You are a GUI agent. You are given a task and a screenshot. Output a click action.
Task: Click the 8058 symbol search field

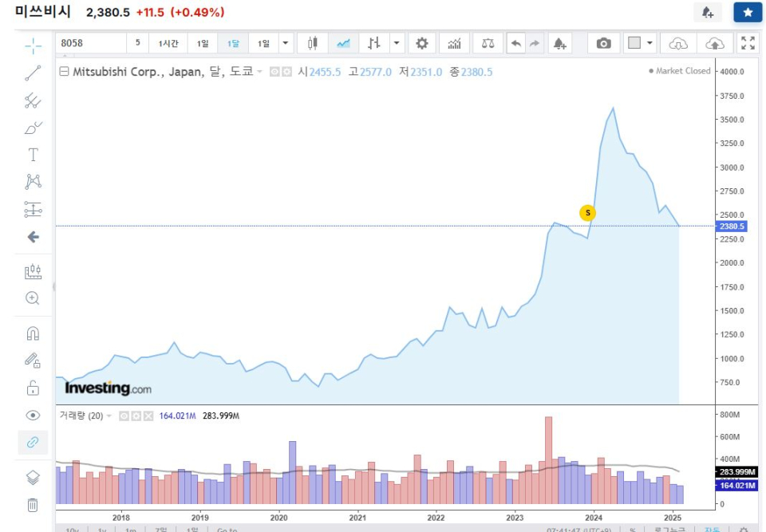click(x=91, y=43)
